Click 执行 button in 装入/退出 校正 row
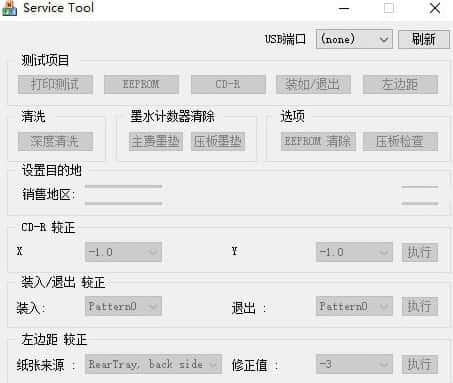This screenshot has height=383, width=453. [x=419, y=306]
